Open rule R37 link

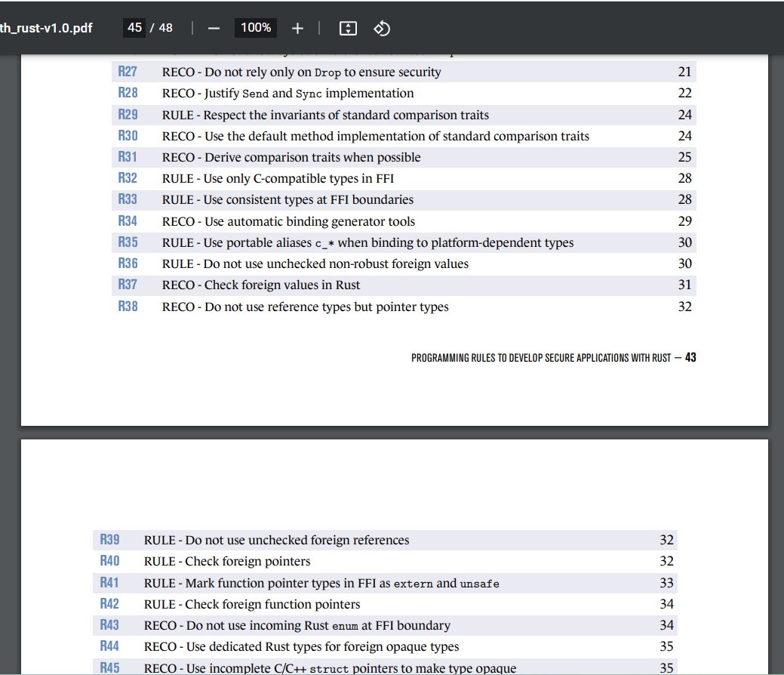click(128, 285)
